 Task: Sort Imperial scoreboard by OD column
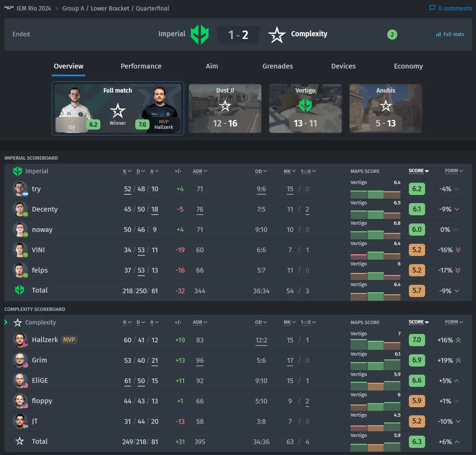pos(261,171)
